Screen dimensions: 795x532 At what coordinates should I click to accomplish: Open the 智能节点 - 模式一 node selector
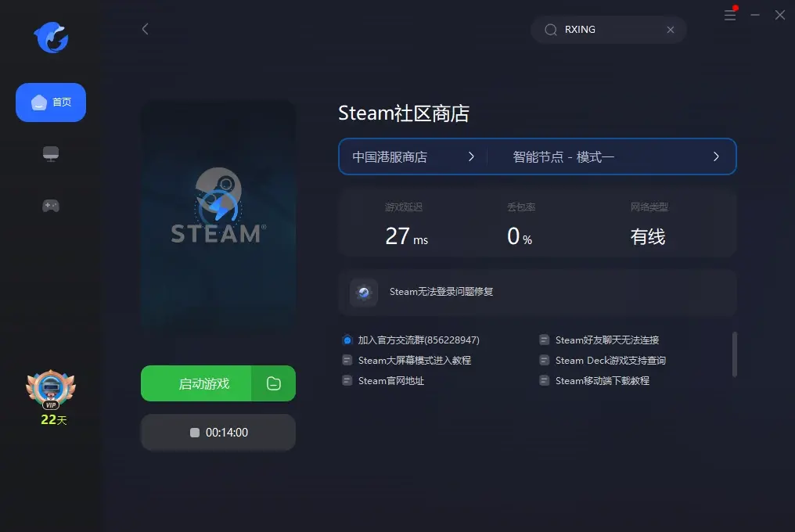click(x=611, y=156)
